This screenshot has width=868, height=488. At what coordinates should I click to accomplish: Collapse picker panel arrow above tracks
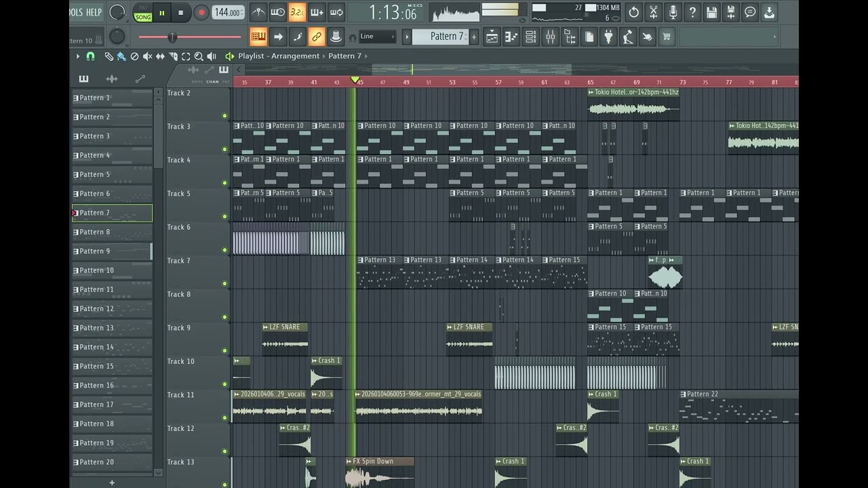pos(239,70)
